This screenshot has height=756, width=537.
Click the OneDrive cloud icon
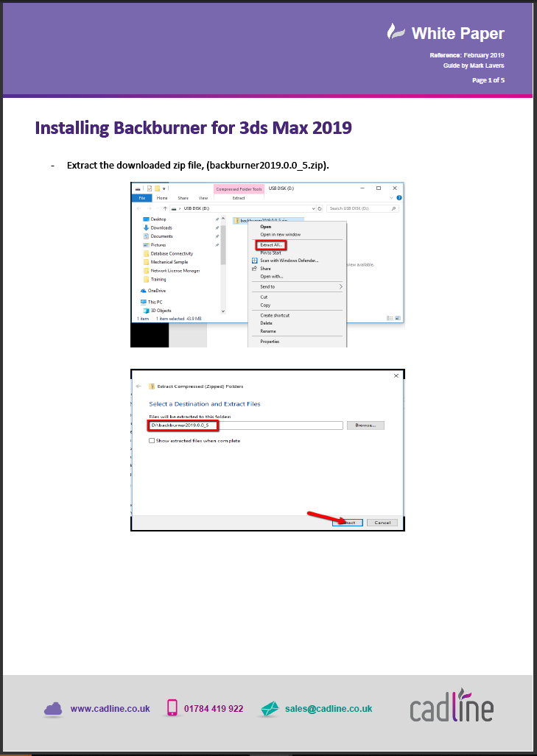point(144,291)
